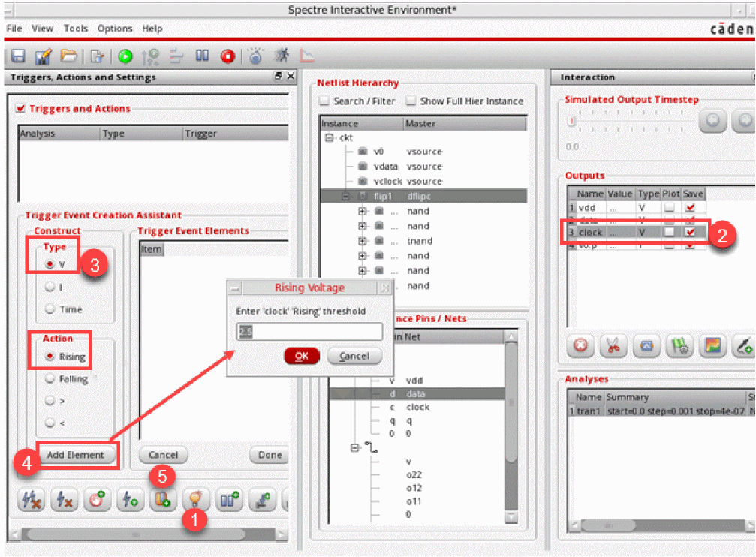The height and width of the screenshot is (557, 756).
Task: Enable the Search / Filter checkbox
Action: point(324,101)
